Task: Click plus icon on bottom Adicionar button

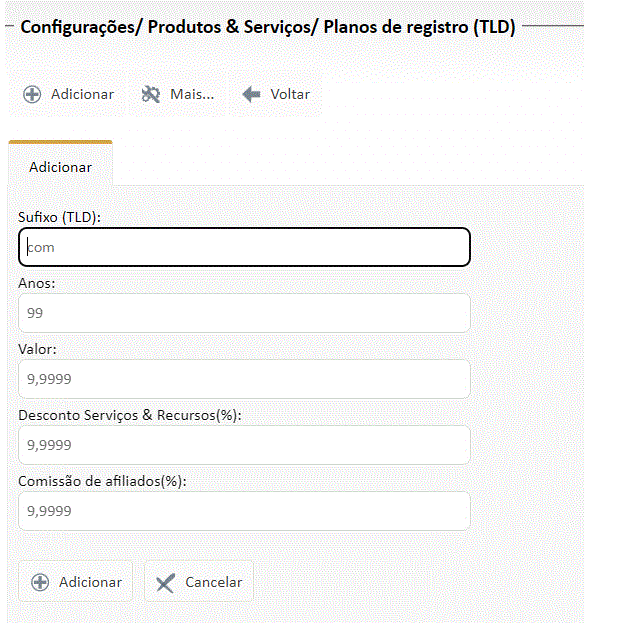Action: [40, 582]
